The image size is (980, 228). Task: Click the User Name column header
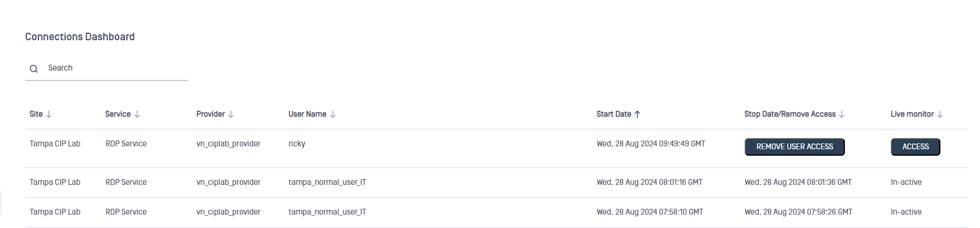pyautogui.click(x=307, y=114)
